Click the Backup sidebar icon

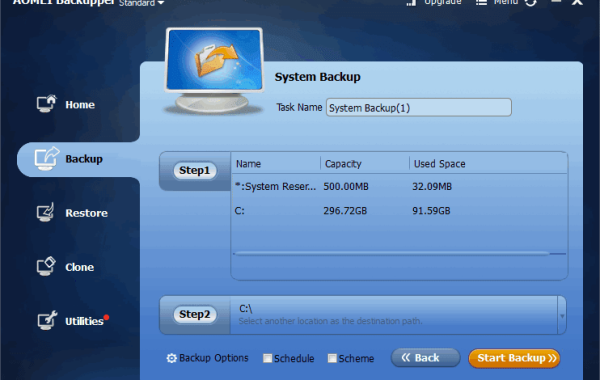click(47, 158)
